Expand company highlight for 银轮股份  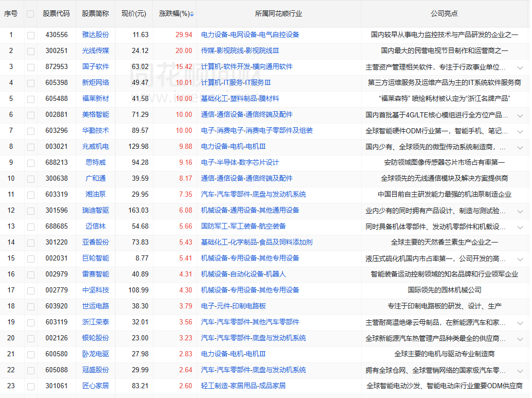coord(520,339)
